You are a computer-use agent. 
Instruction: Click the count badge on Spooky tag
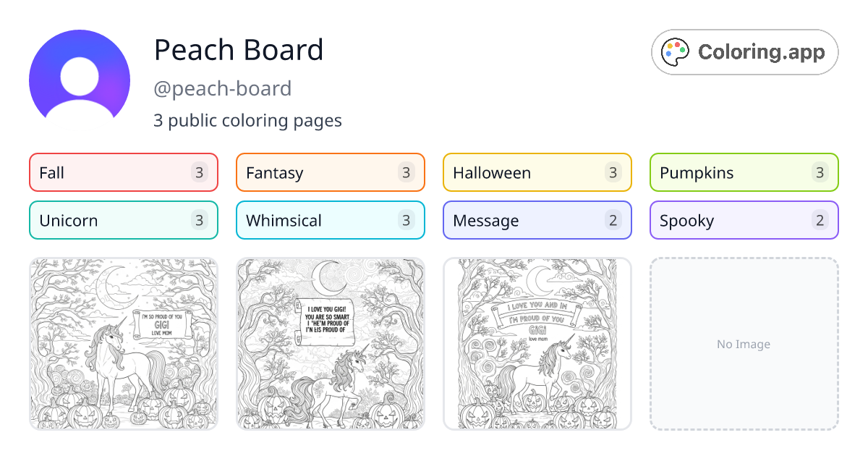[x=820, y=220]
